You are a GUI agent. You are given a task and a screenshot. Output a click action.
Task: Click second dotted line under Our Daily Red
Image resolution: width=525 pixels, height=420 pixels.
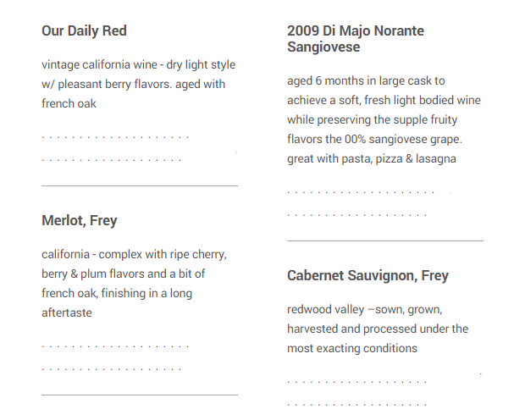coord(111,159)
